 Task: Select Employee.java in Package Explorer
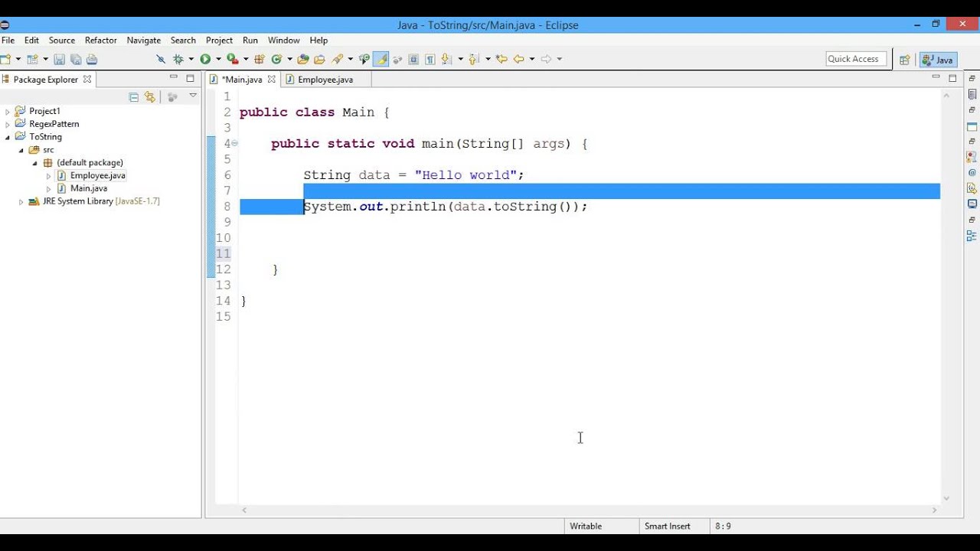(98, 175)
